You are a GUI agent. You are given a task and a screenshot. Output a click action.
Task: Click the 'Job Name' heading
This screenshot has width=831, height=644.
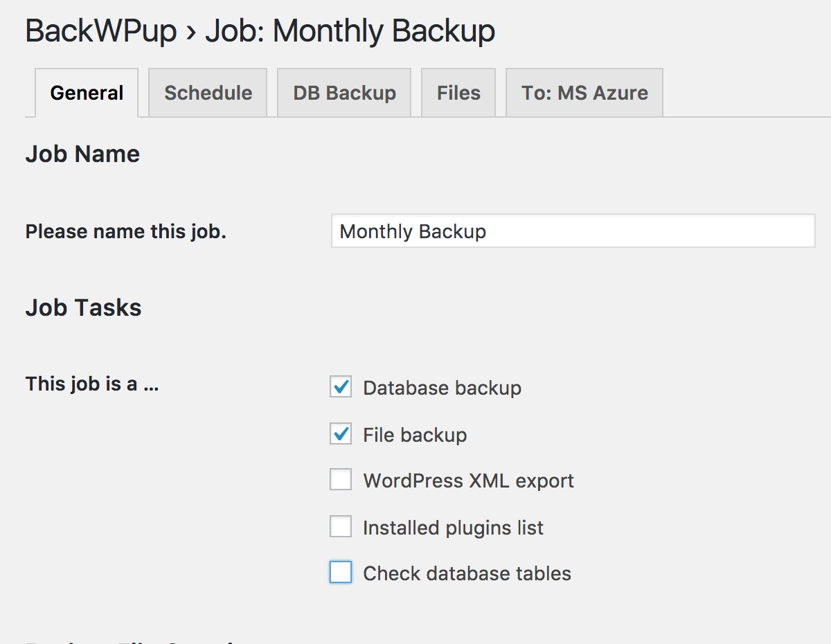tap(82, 154)
